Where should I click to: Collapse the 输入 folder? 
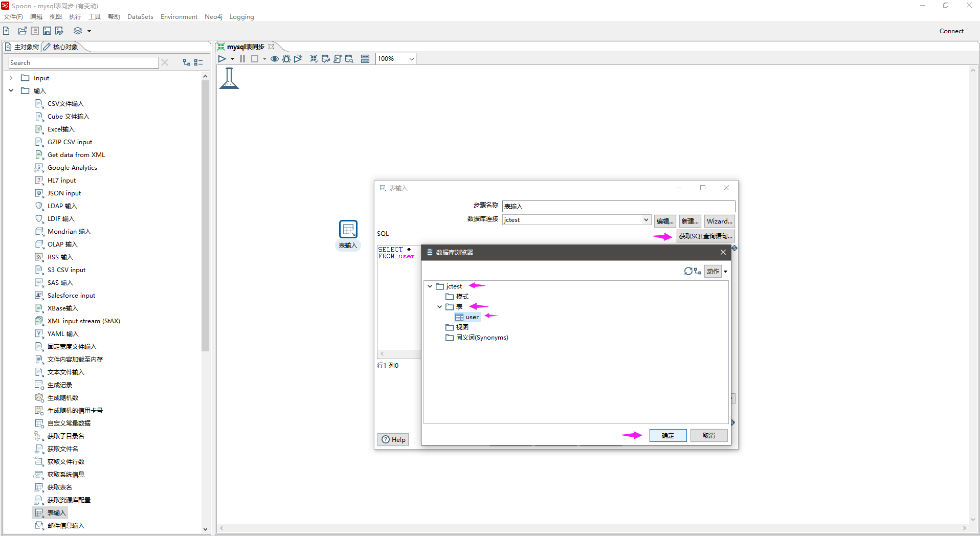pyautogui.click(x=11, y=91)
